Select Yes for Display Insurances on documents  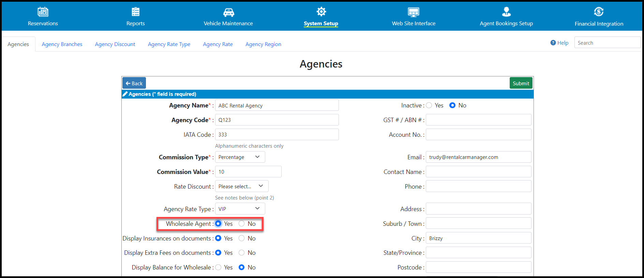pyautogui.click(x=218, y=238)
